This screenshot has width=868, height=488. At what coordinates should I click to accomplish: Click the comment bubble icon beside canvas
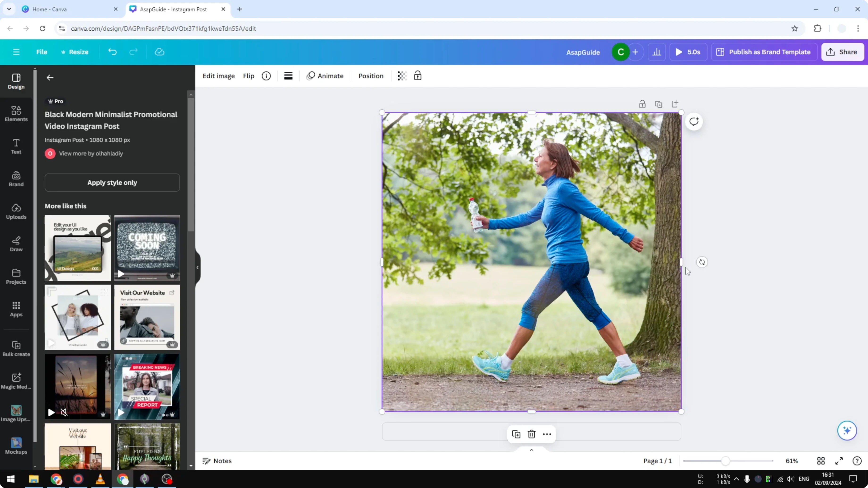(694, 122)
